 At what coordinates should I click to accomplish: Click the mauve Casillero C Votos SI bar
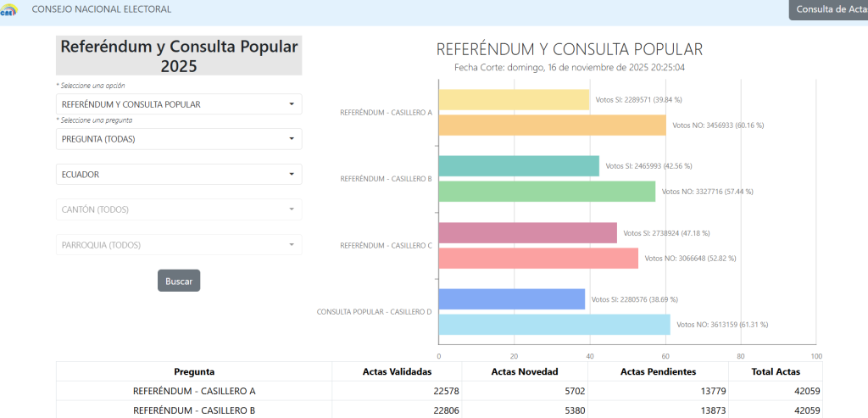coord(527,233)
